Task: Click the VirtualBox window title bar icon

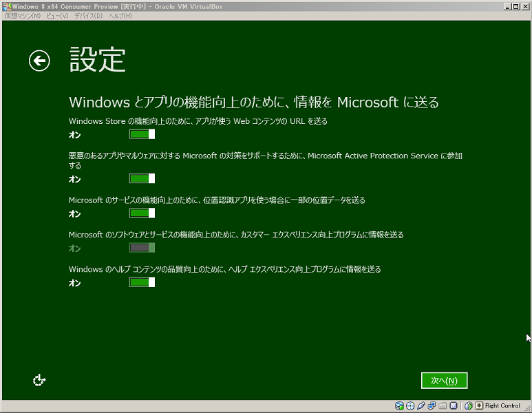Action: click(6, 6)
